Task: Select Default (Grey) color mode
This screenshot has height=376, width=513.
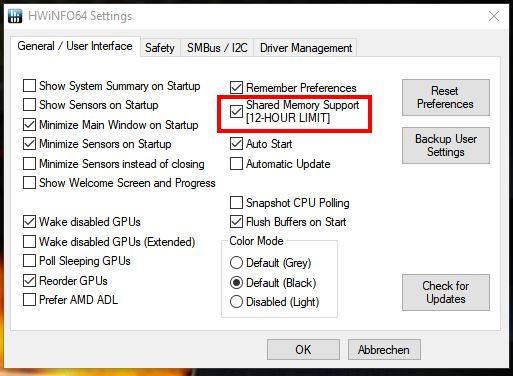Action: [236, 263]
